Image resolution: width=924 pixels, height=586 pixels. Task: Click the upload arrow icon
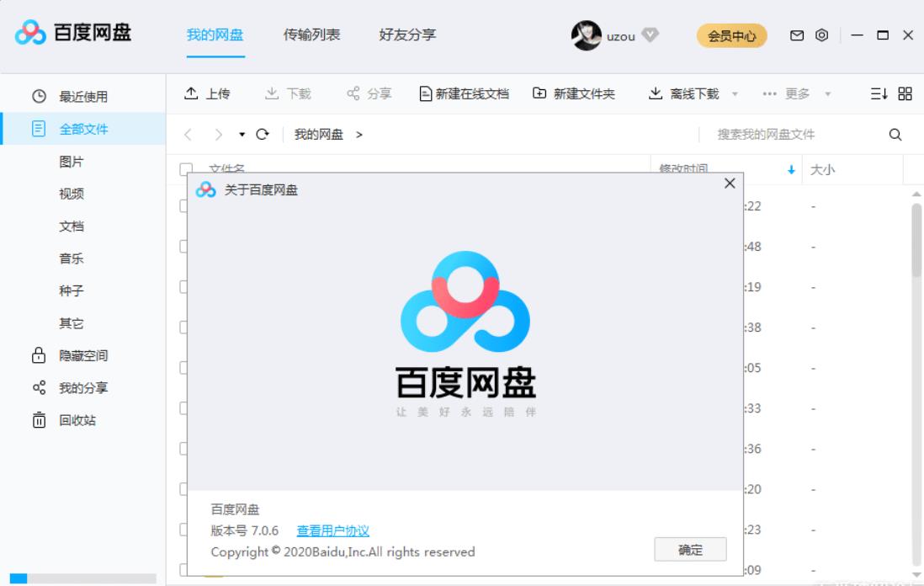191,93
